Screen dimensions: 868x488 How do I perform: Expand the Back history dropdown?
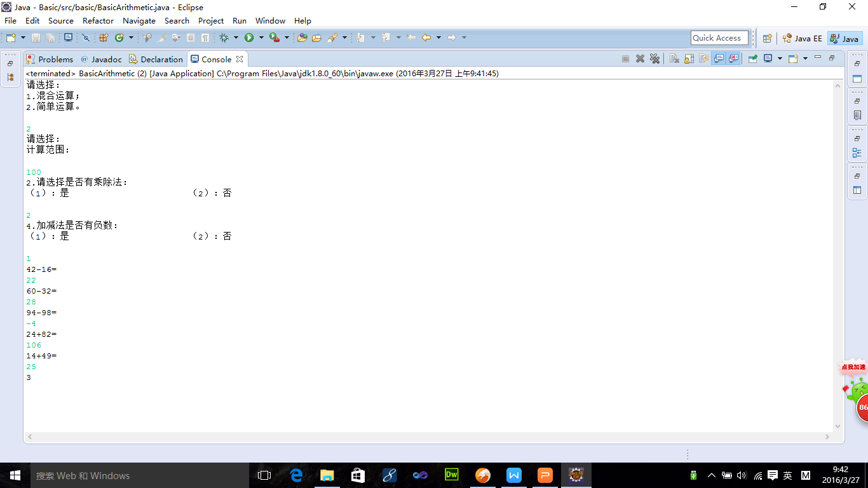tap(438, 37)
